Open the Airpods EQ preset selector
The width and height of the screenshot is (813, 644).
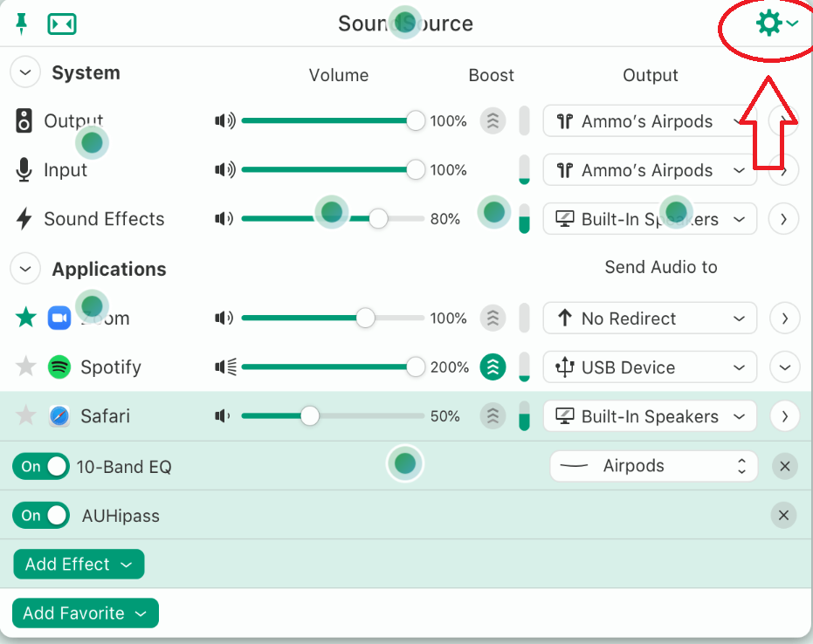(653, 466)
